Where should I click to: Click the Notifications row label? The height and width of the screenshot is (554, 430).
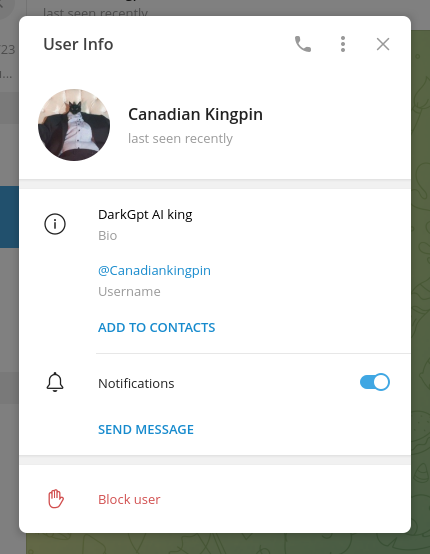pos(136,383)
